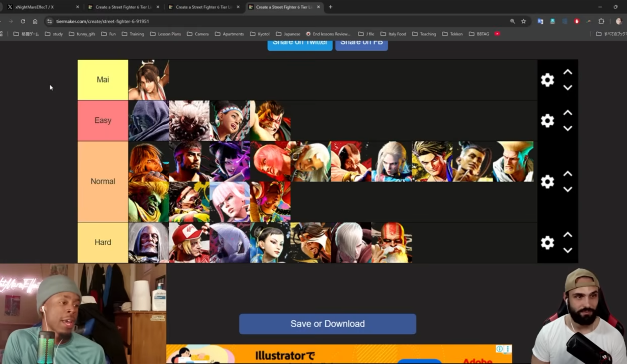Open the funny_gifs bookmarks folder

click(82, 34)
